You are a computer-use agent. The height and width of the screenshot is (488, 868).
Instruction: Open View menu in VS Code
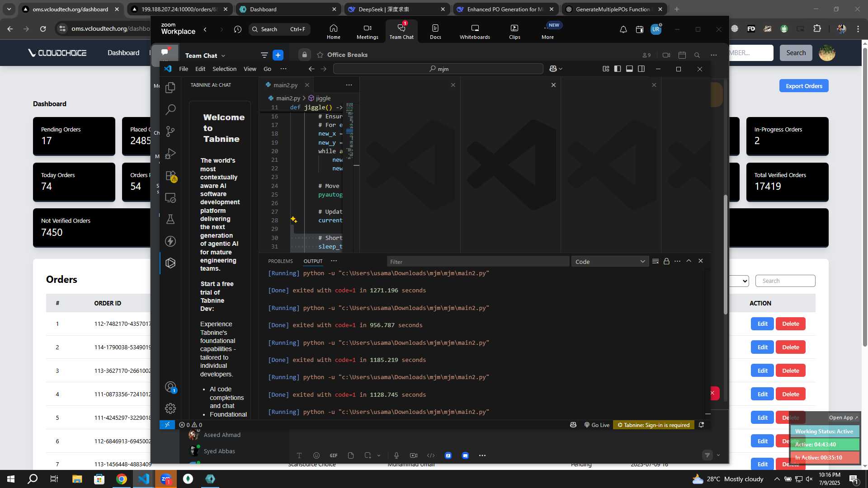[250, 69]
